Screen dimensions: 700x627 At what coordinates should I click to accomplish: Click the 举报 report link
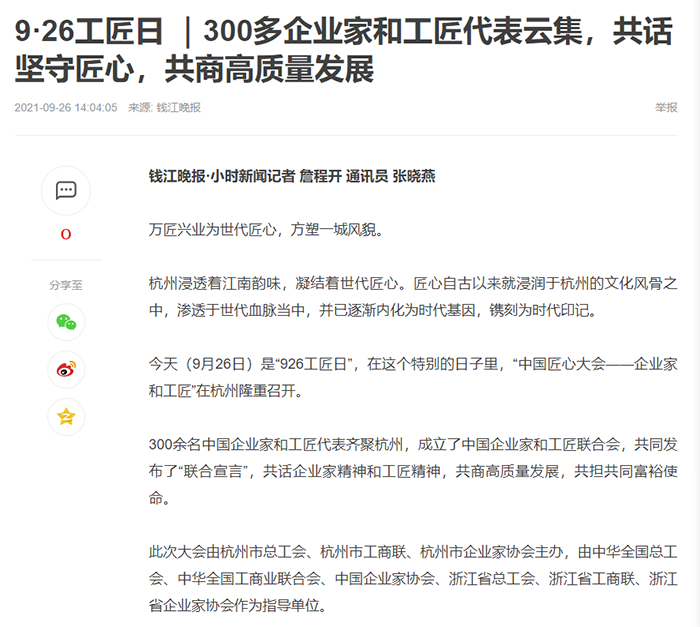(666, 108)
